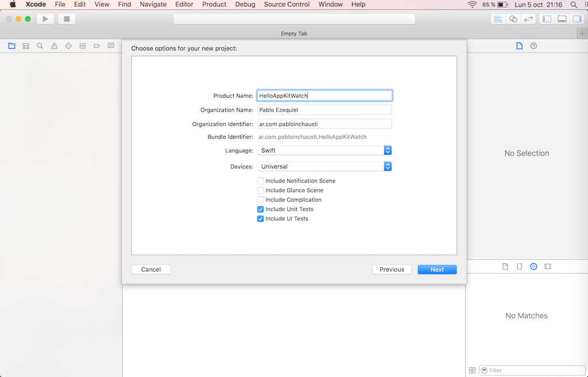Screen dimensions: 588x377
Task: Click the Next button
Action: point(437,270)
